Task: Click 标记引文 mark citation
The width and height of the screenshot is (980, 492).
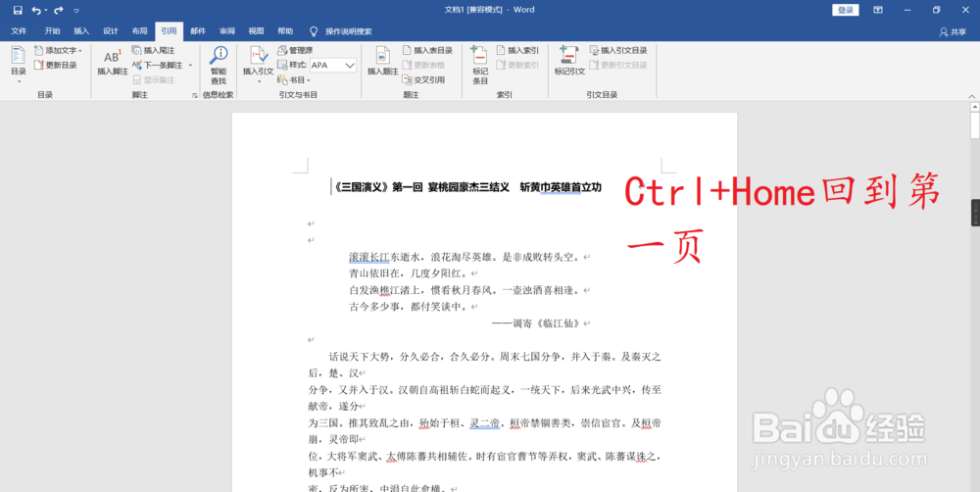Action: pyautogui.click(x=569, y=62)
